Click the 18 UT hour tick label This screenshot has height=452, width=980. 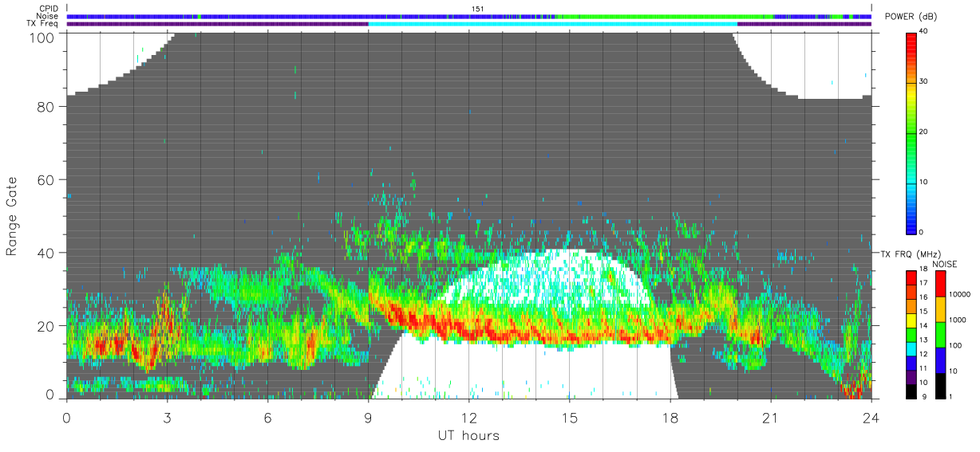(670, 417)
